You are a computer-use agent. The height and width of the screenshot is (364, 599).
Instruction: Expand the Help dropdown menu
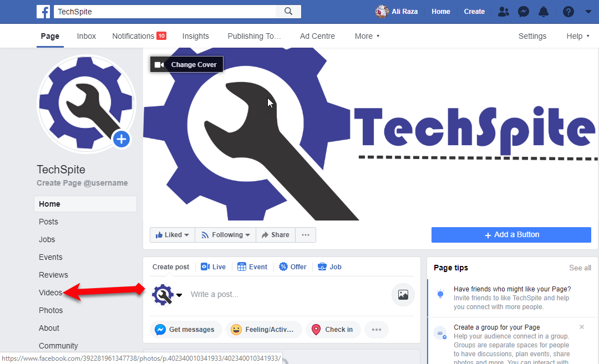(x=577, y=36)
